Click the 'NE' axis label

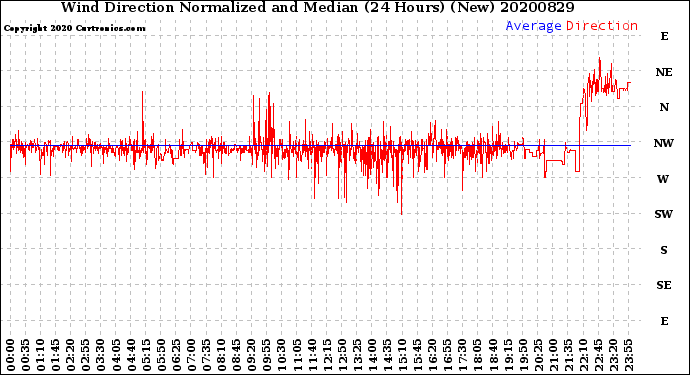coord(664,72)
